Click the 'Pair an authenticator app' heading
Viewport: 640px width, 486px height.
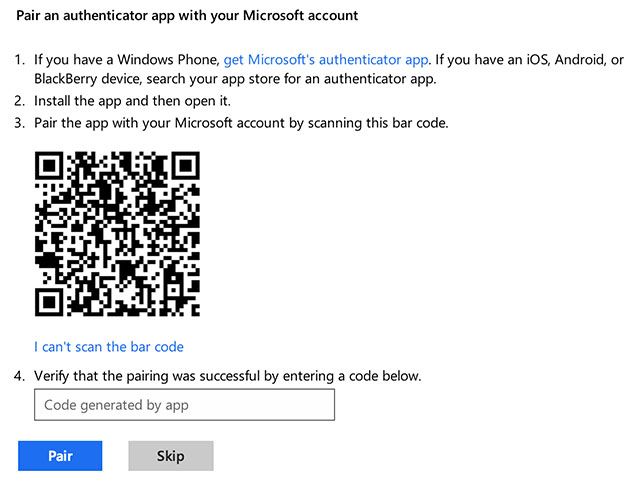[187, 16]
